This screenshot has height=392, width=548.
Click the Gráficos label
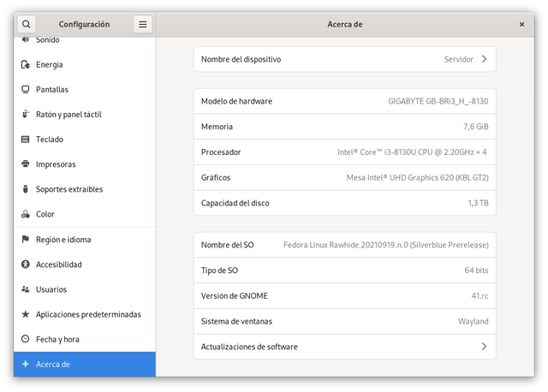tap(216, 177)
